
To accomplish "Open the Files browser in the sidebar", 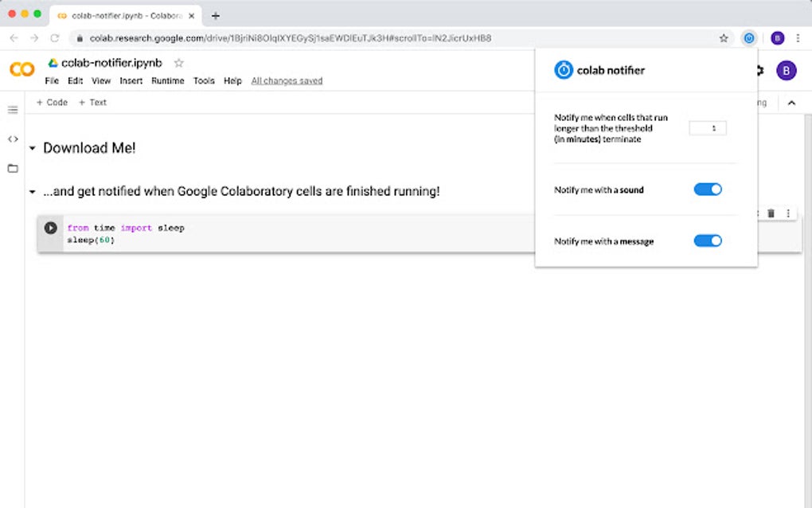I will 11,168.
